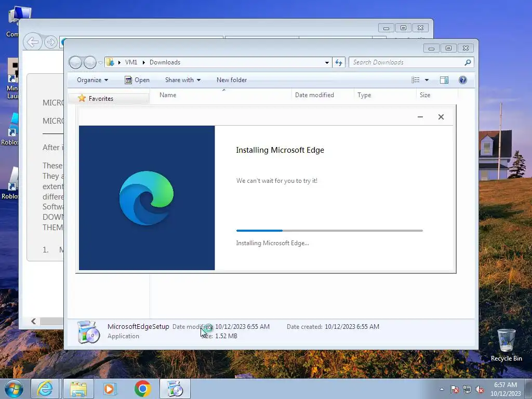Viewport: 532px width, 399px height.
Task: Open Google Chrome from the taskbar
Action: click(142, 389)
